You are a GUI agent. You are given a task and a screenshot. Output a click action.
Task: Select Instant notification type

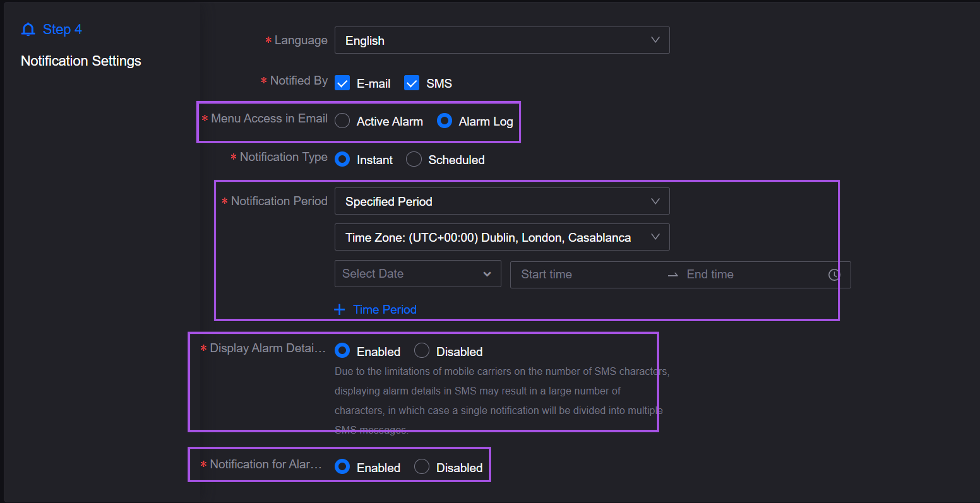click(342, 159)
